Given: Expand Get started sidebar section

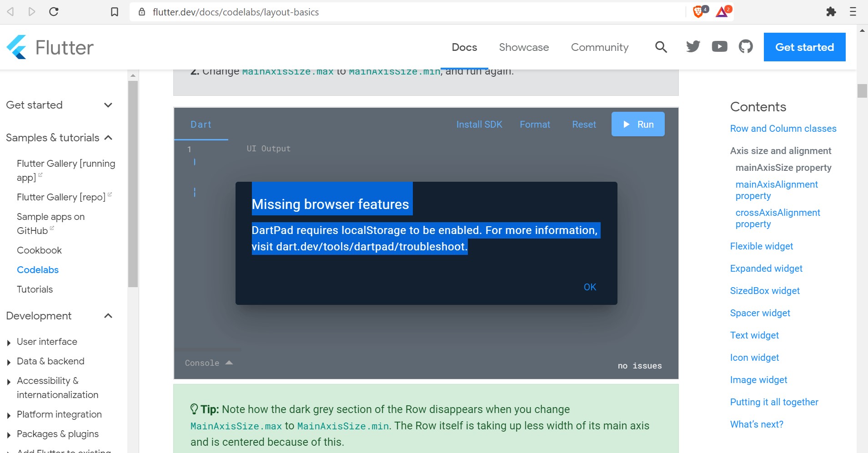Looking at the screenshot, I should coord(108,105).
